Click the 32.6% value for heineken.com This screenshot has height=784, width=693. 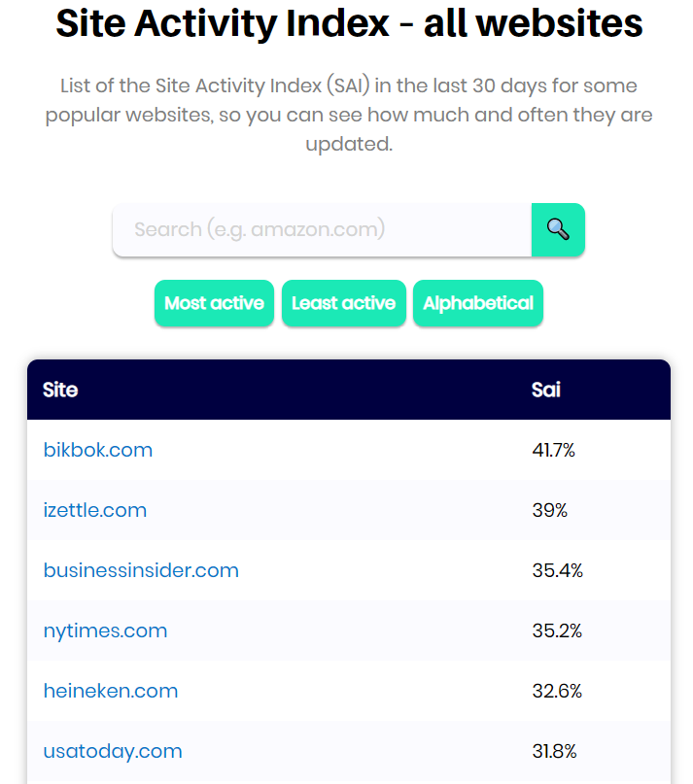coord(558,691)
